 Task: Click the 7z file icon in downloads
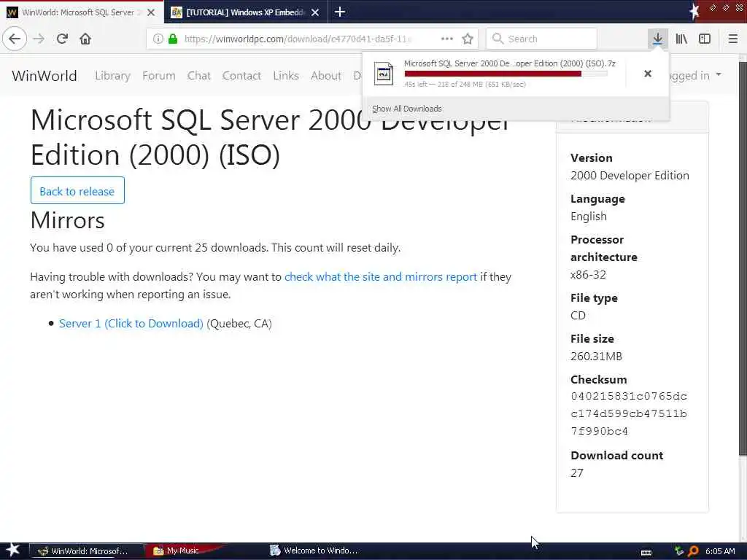[x=384, y=74]
